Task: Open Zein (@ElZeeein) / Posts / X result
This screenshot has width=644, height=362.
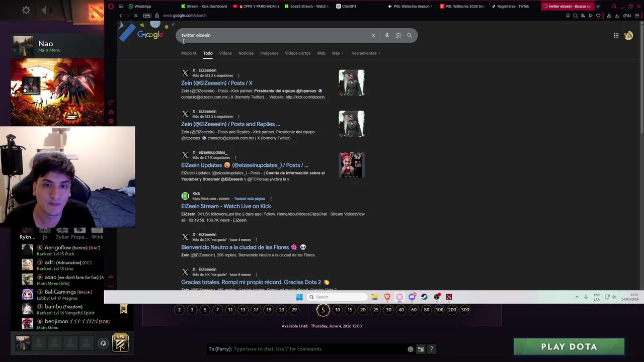Action: click(217, 83)
